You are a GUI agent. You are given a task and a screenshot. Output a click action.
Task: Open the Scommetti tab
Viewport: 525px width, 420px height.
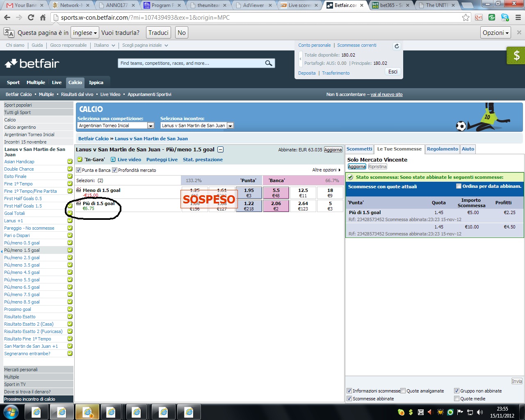[359, 149]
